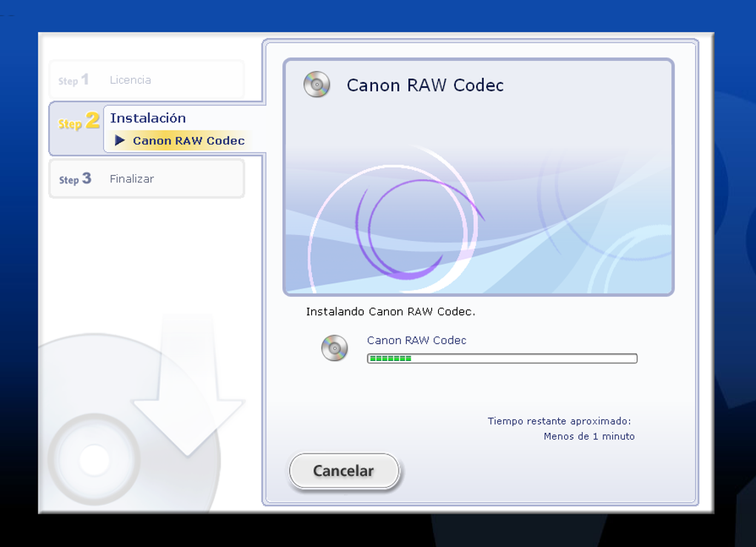Click the CD icon next to progress bar
756x547 pixels.
334,348
